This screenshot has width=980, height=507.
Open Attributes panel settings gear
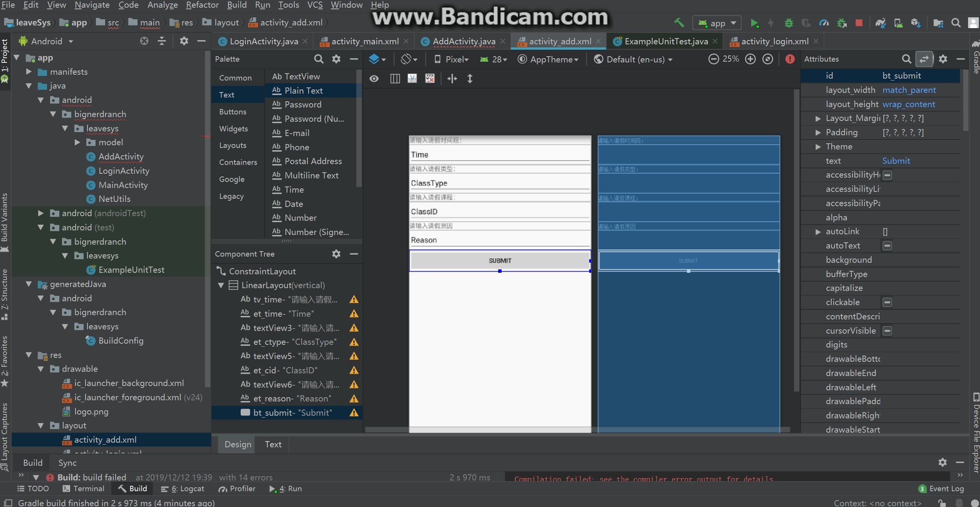tap(943, 59)
